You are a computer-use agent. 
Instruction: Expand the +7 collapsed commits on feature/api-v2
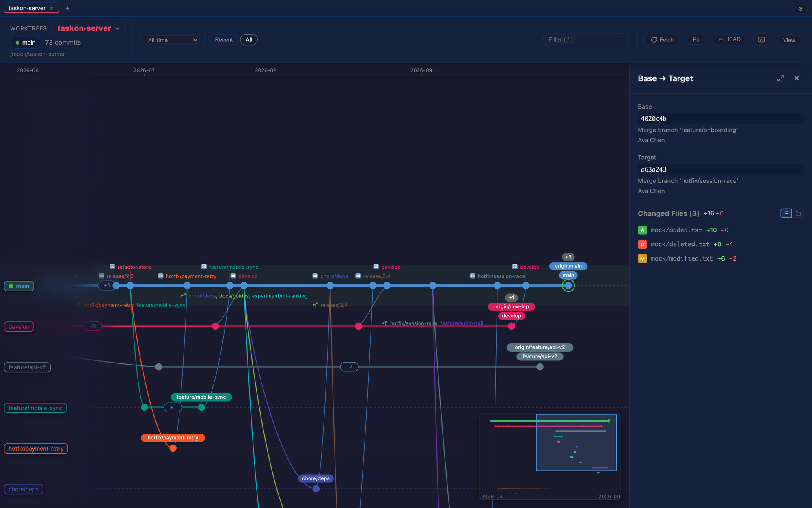349,367
